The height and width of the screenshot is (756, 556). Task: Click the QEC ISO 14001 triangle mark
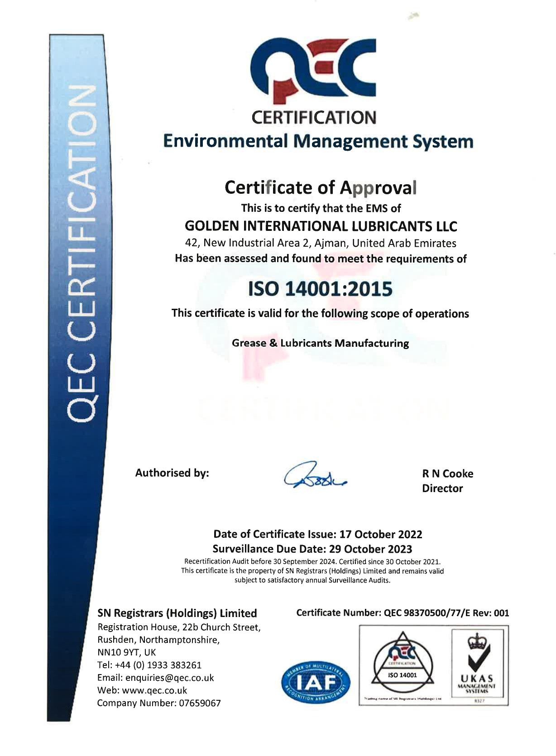(x=402, y=663)
